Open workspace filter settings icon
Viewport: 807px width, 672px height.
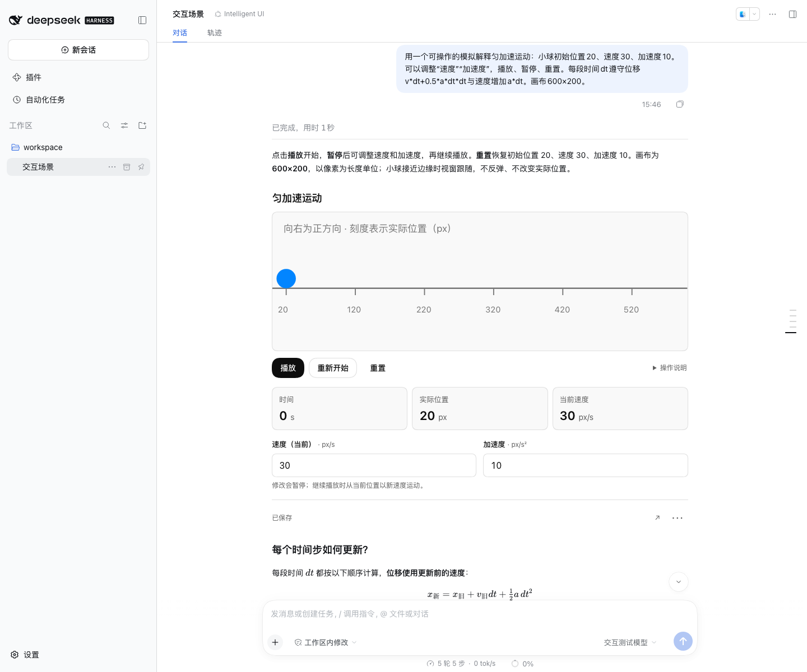click(124, 125)
